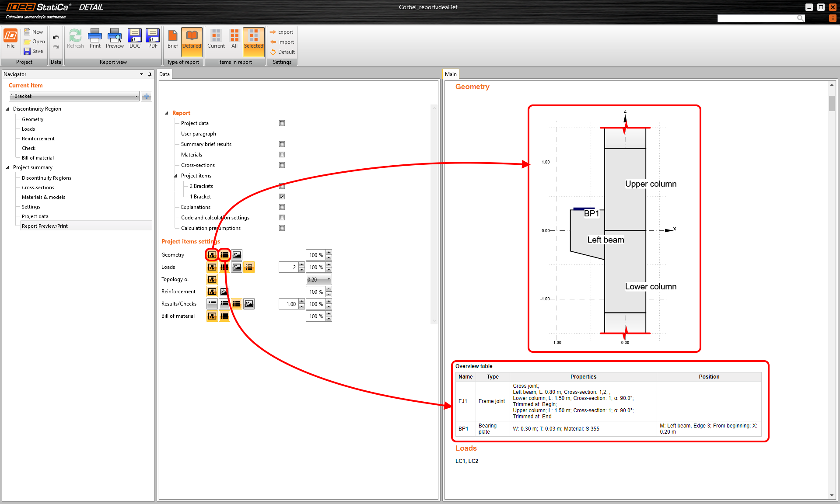Click the Refresh report icon

75,38
